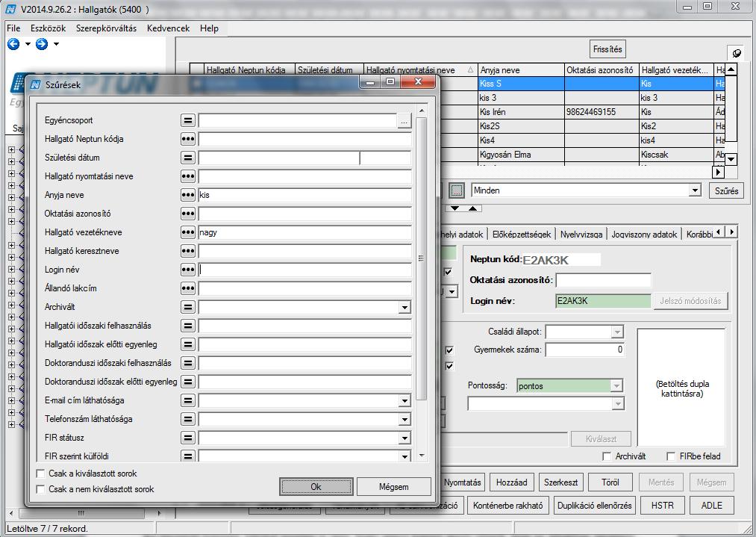Click the blue back navigation arrow

[x=13, y=44]
